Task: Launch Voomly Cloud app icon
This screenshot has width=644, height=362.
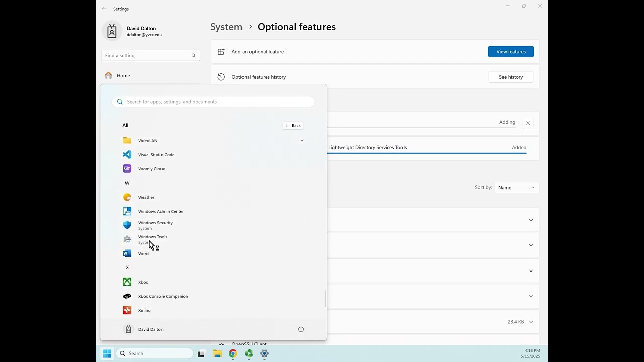Action: point(127,169)
